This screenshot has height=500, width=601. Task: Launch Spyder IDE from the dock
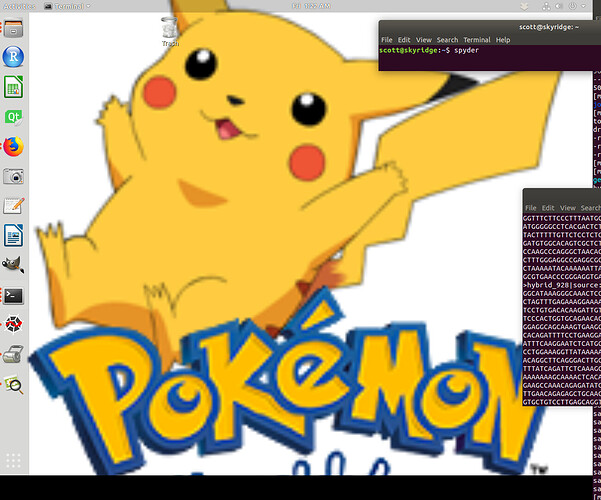tap(13, 325)
